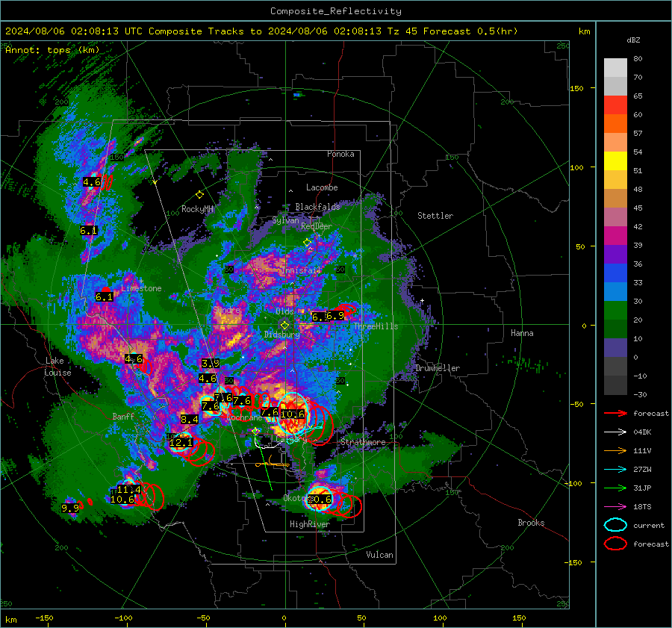This screenshot has width=672, height=628.
Task: Click the HighRiver city label
Action: tap(310, 524)
